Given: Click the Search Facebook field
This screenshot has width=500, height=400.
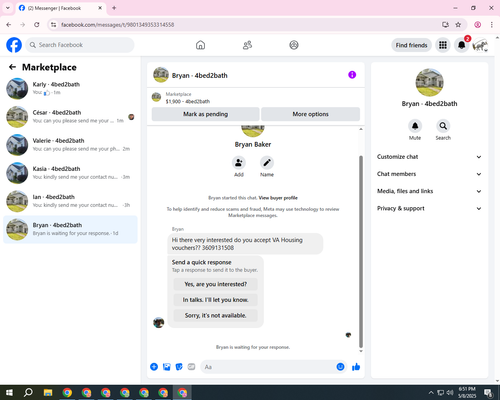Looking at the screenshot, I should click(x=80, y=45).
